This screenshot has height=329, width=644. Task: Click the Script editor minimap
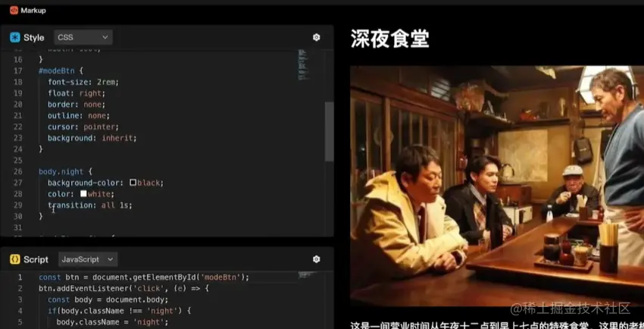pyautogui.click(x=306, y=274)
